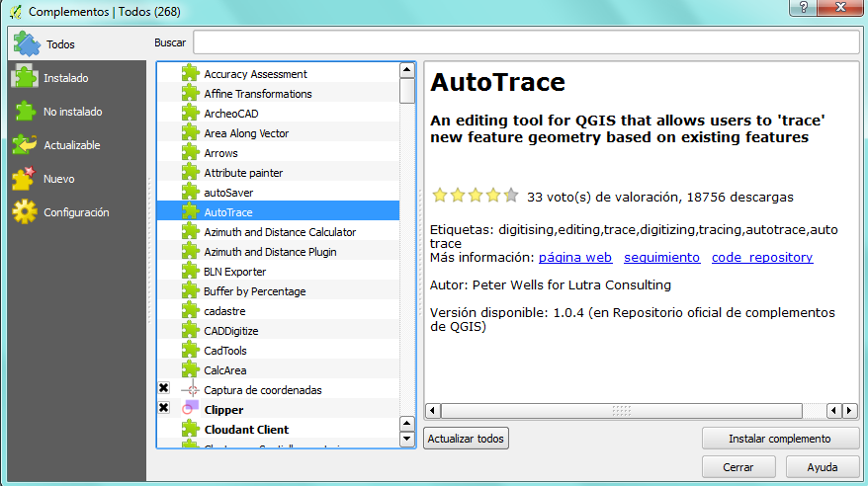Click the Azimuth and Distance Calculator icon
868x486 pixels.
pyautogui.click(x=190, y=232)
